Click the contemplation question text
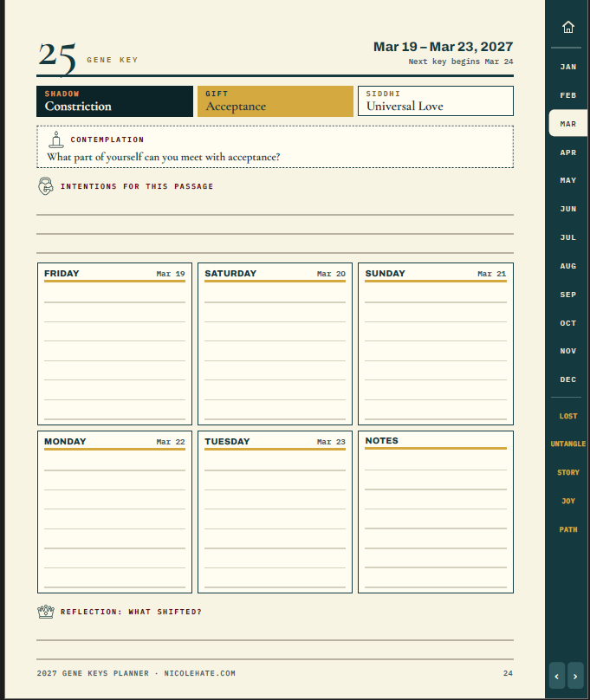Viewport: 590px width, 700px height. click(164, 157)
